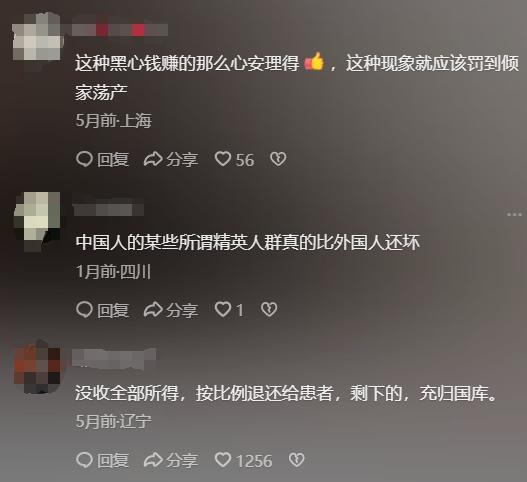The image size is (527, 482).
Task: Like the Sichuan comment with 1 like
Action: [x=223, y=310]
